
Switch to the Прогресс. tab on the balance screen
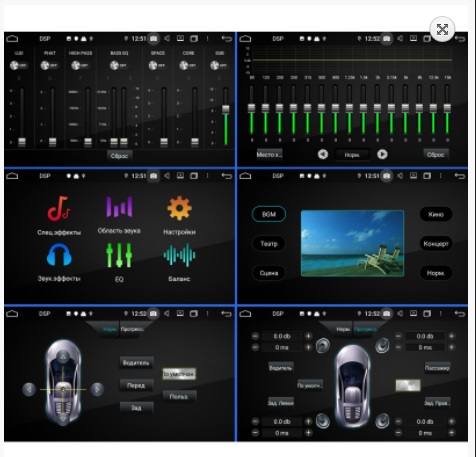click(132, 329)
